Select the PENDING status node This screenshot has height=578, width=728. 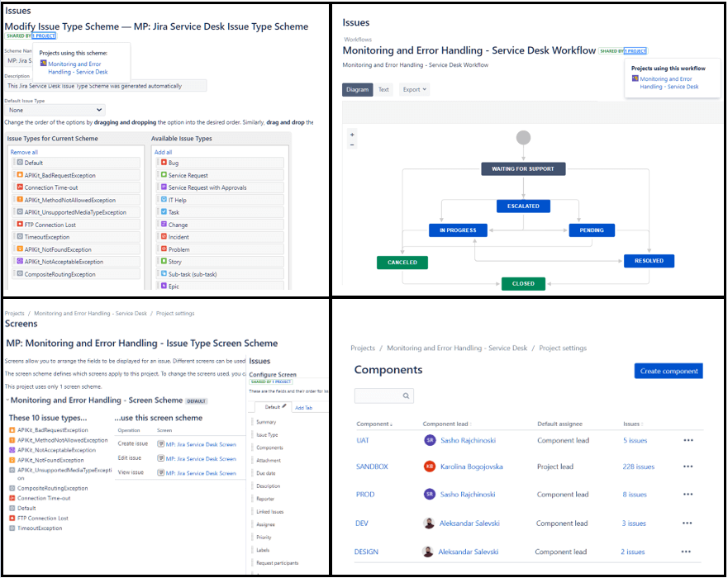point(592,230)
